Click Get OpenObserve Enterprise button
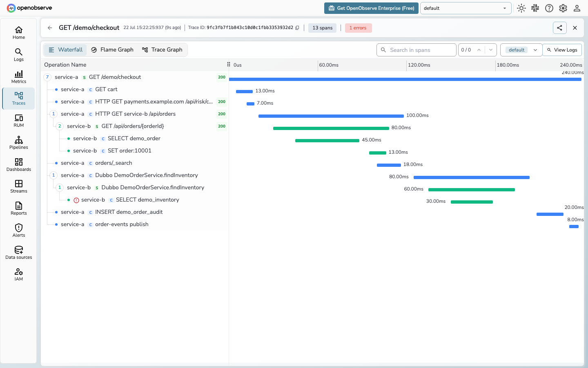 point(371,8)
